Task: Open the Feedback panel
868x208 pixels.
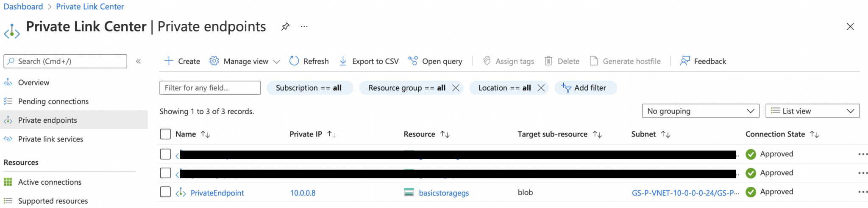Action: tap(703, 62)
